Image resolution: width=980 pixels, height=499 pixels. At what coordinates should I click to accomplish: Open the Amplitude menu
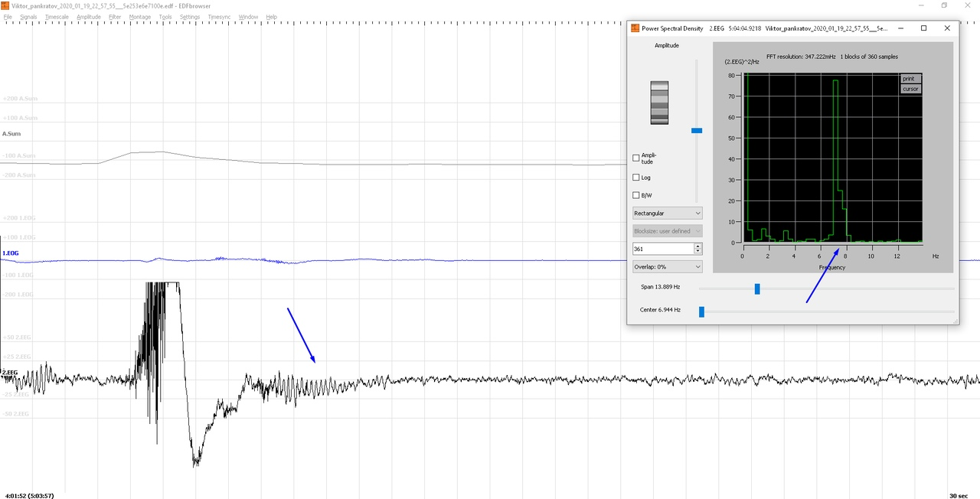[89, 17]
